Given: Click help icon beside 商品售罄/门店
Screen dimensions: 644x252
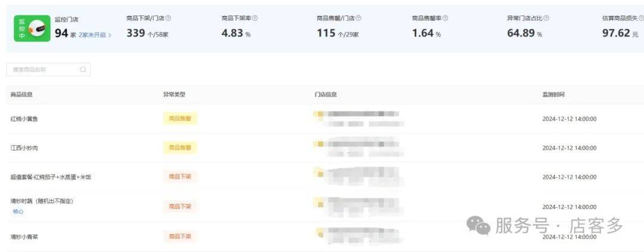Looking at the screenshot, I should coord(358,18).
